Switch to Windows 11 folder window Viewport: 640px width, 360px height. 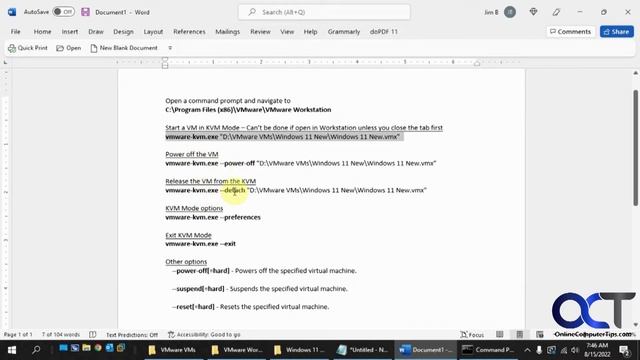tap(300, 350)
